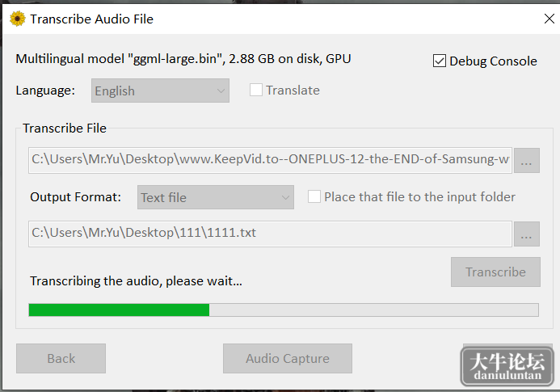
Task: Go Back to the previous screen
Action: point(61,358)
